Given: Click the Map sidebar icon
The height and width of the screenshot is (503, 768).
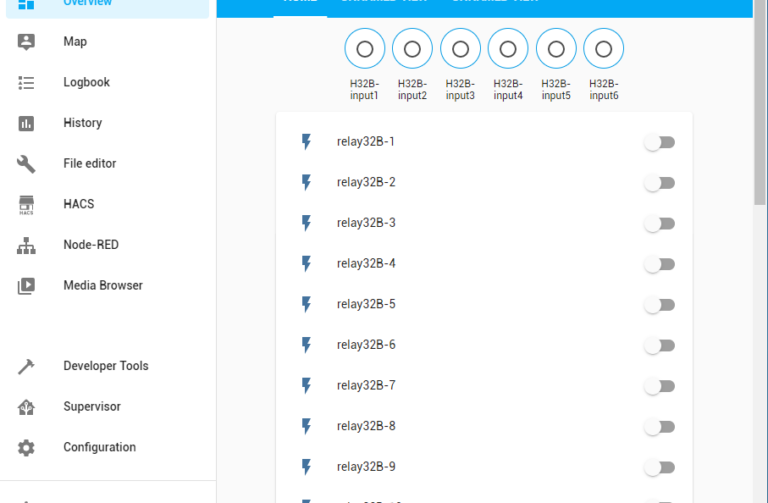Looking at the screenshot, I should point(26,42).
